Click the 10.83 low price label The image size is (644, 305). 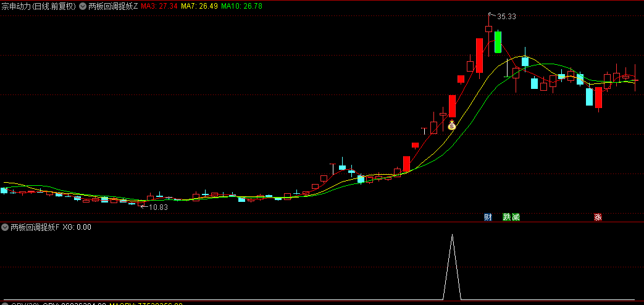click(x=158, y=207)
